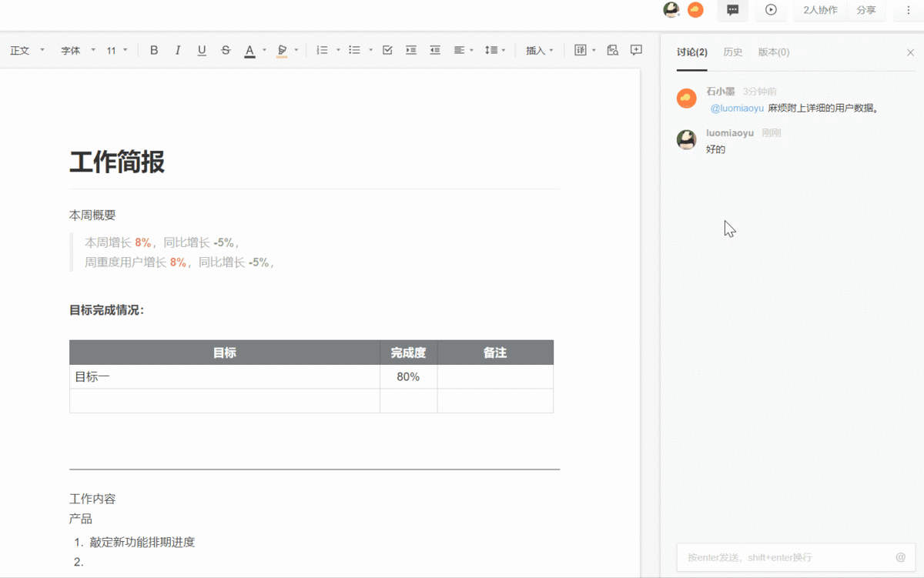Expand highlight color dropdown arrow
Viewport: 924px width, 578px height.
(x=296, y=50)
